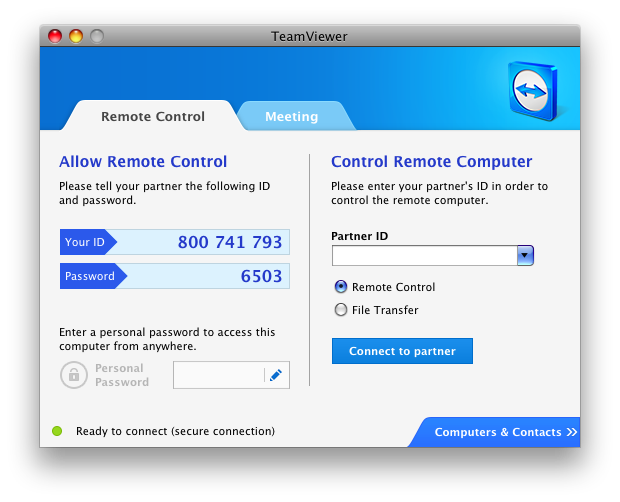620x502 pixels.
Task: Click the blue Password label tag
Action: tap(93, 276)
